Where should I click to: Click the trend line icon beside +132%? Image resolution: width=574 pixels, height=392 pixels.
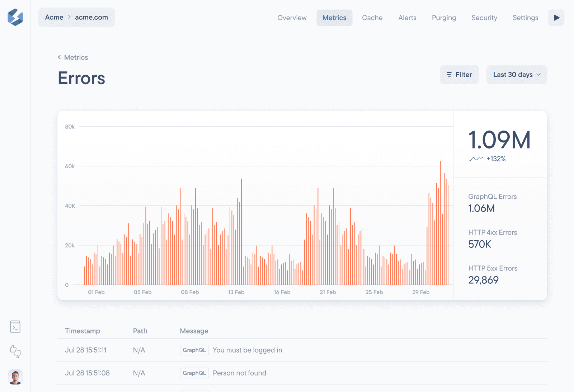tap(476, 159)
